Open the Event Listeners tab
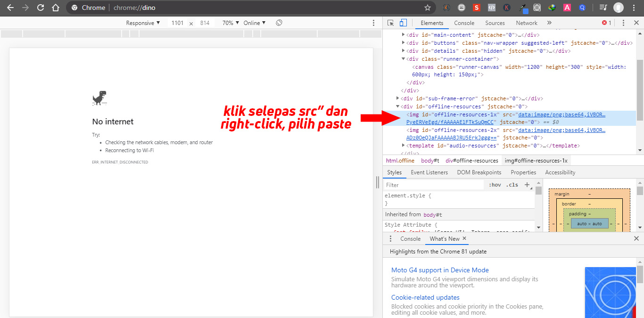 click(429, 172)
